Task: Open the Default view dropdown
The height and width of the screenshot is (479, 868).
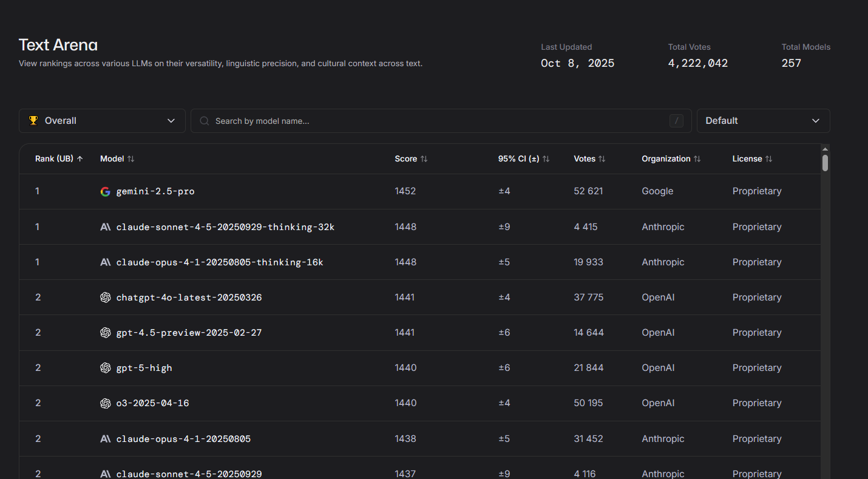Action: pos(763,121)
